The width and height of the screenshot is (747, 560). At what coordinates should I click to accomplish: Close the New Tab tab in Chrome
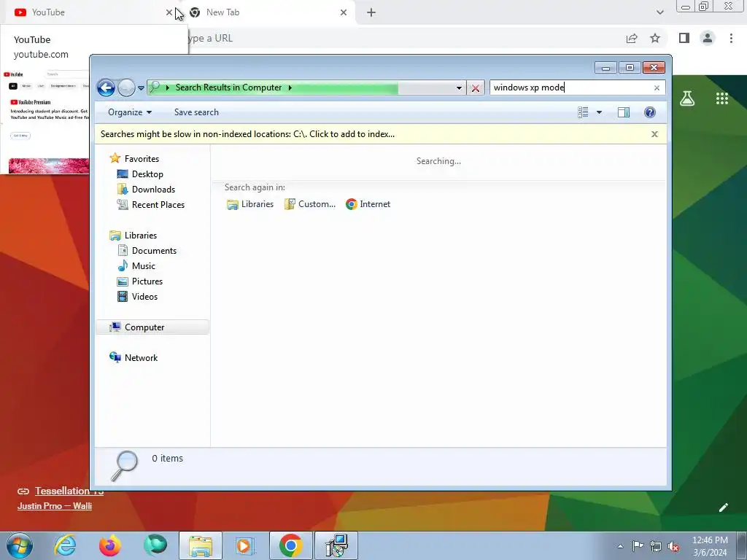click(x=344, y=12)
